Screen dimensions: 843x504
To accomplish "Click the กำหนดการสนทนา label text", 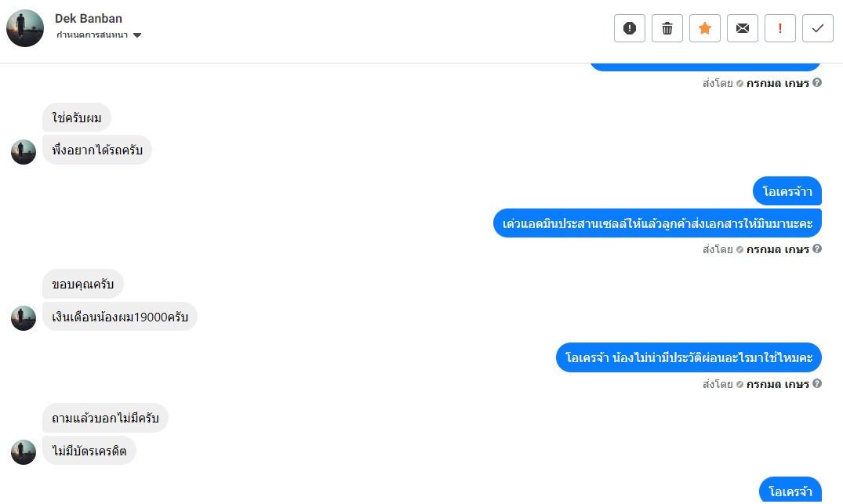I will click(93, 35).
